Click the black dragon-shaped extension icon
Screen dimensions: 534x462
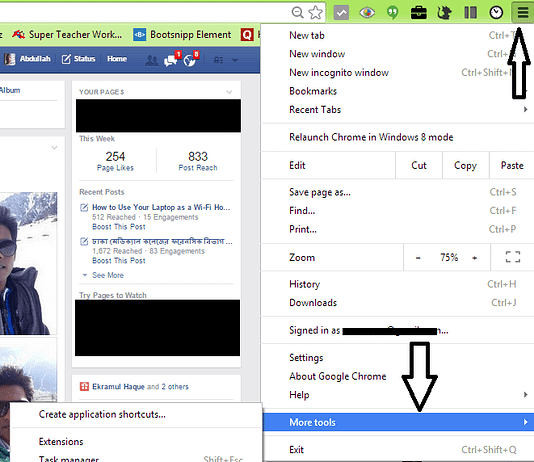(444, 13)
